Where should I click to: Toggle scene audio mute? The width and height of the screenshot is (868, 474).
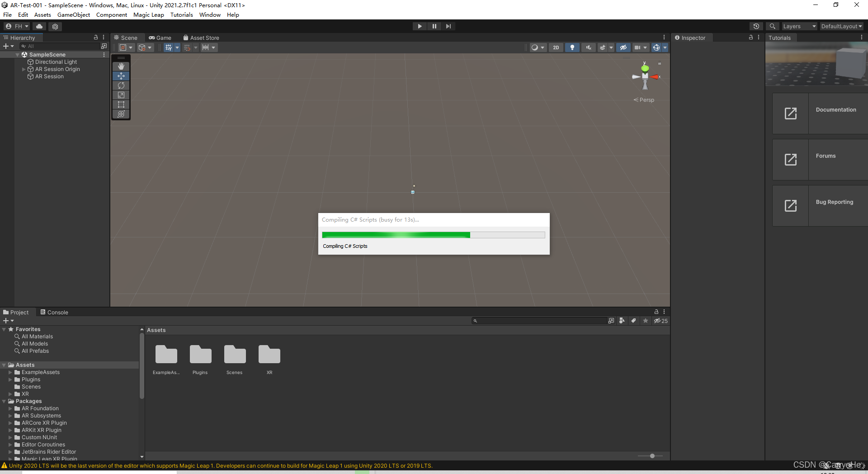589,47
